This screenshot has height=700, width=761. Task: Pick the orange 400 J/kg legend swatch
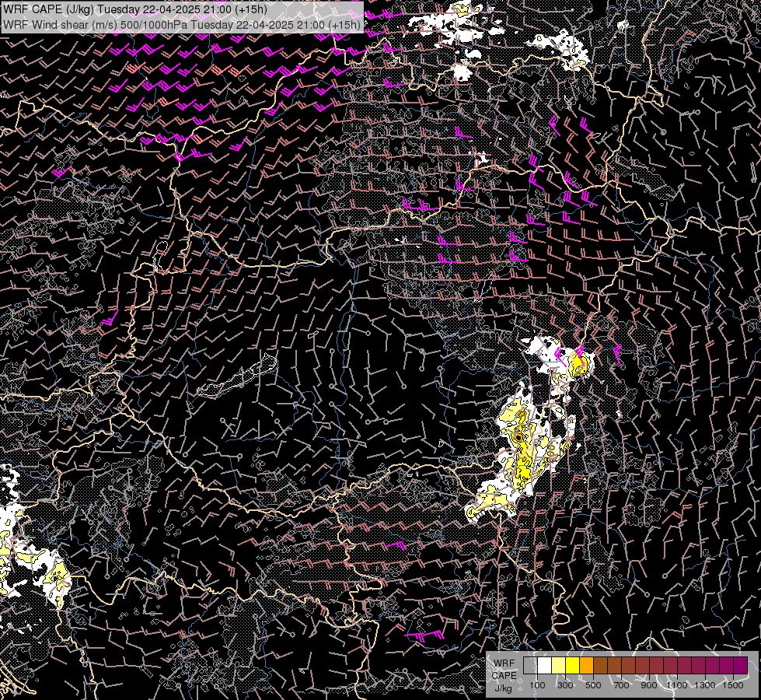[x=586, y=666]
